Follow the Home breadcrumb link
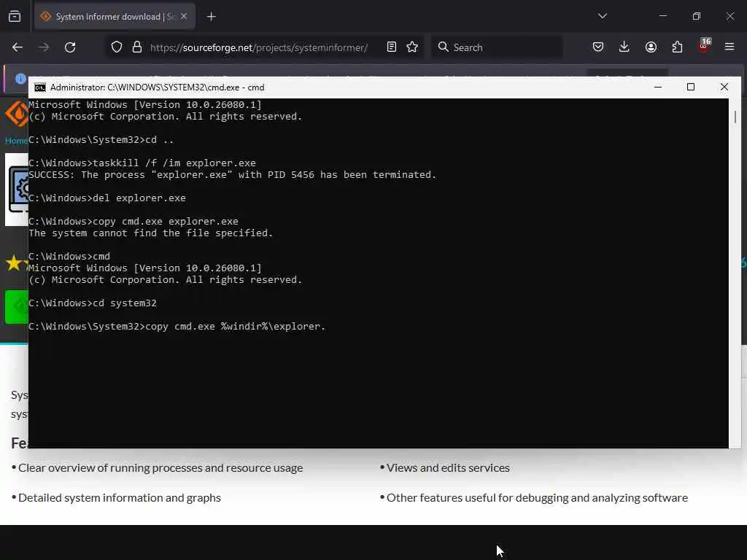 (x=16, y=141)
